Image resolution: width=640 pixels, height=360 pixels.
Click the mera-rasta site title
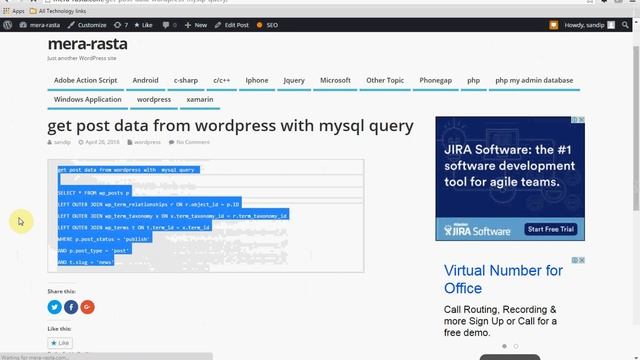[x=87, y=44]
